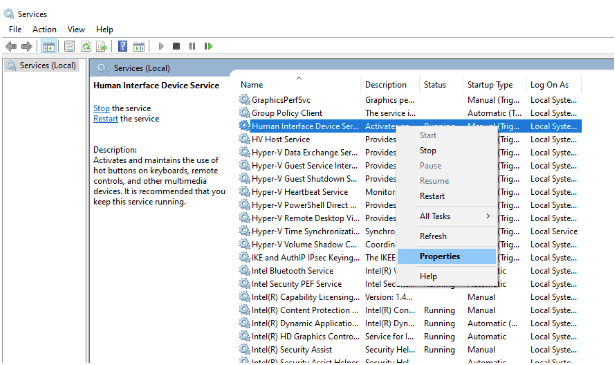Click the Restart the service link
The width and height of the screenshot is (615, 365).
point(106,118)
